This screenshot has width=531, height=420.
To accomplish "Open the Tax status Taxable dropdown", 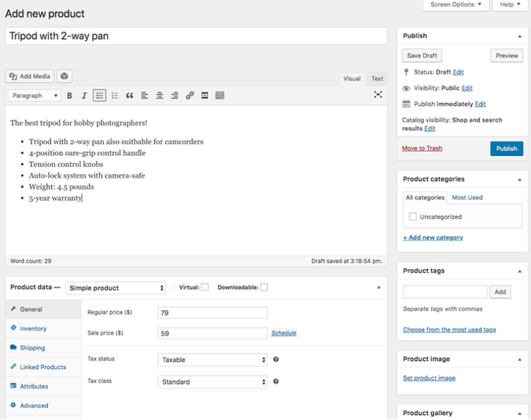I will click(213, 360).
